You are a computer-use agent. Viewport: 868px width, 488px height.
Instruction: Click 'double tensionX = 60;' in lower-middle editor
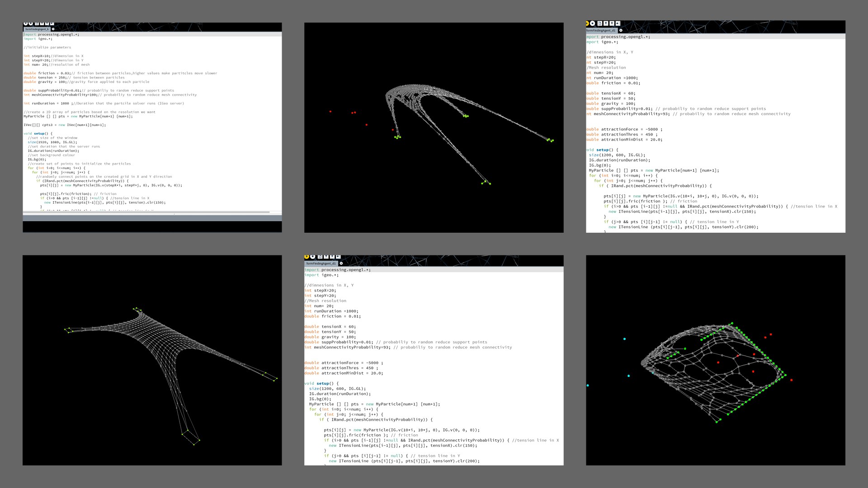[x=330, y=327]
